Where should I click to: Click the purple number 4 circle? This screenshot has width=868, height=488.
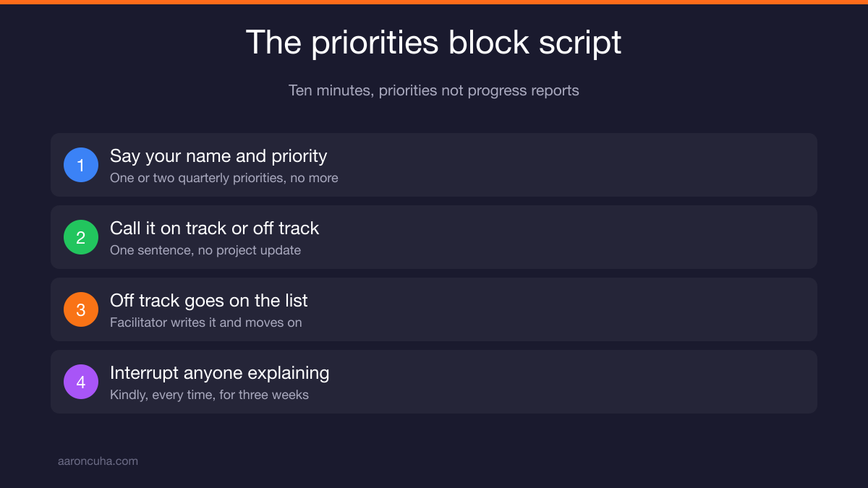[x=81, y=382]
